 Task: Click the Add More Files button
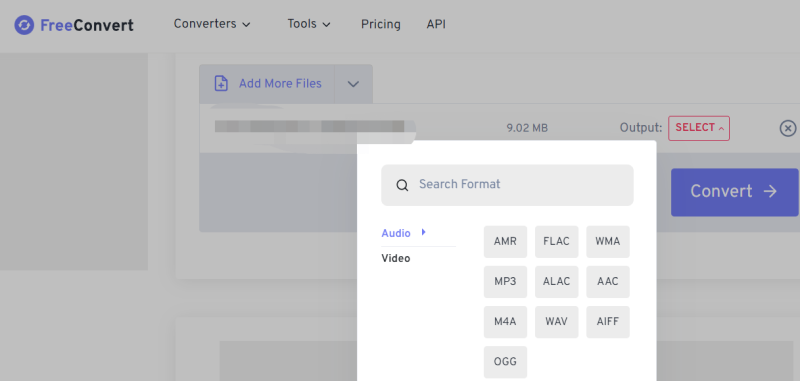click(x=267, y=84)
